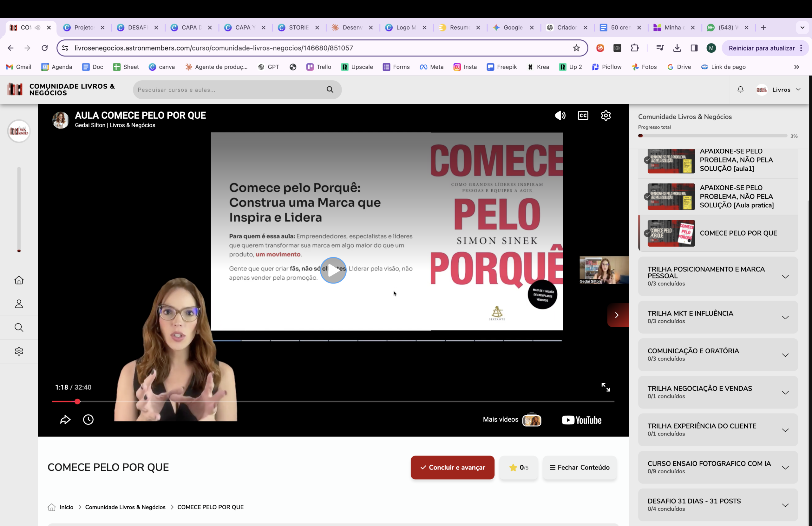Bookmark this page with the star icon
Image resolution: width=812 pixels, height=526 pixels.
(x=576, y=48)
